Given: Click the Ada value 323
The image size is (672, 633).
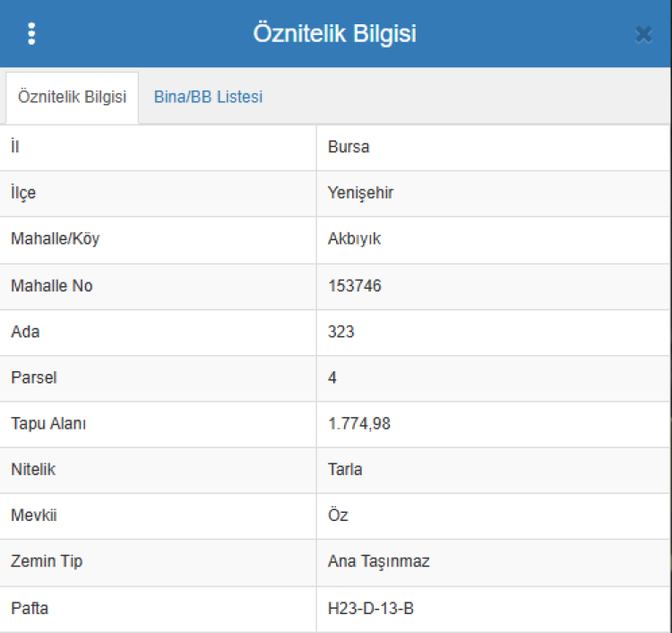Looking at the screenshot, I should coord(341,332).
